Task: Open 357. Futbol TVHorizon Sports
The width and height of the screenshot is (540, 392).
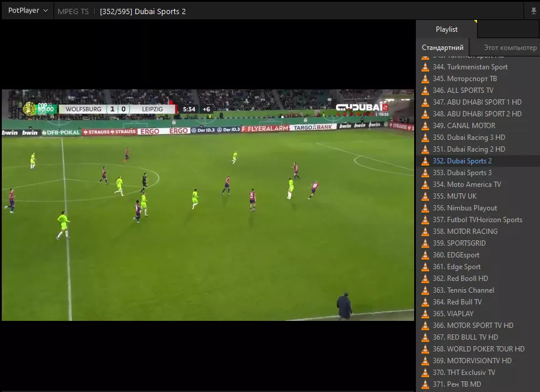Action: tap(478, 220)
